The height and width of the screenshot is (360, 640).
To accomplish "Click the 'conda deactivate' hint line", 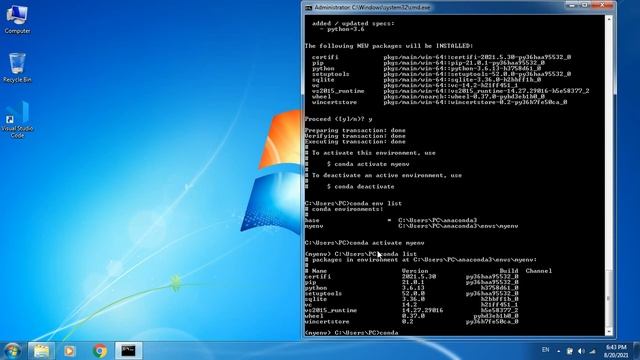I will pos(360,187).
